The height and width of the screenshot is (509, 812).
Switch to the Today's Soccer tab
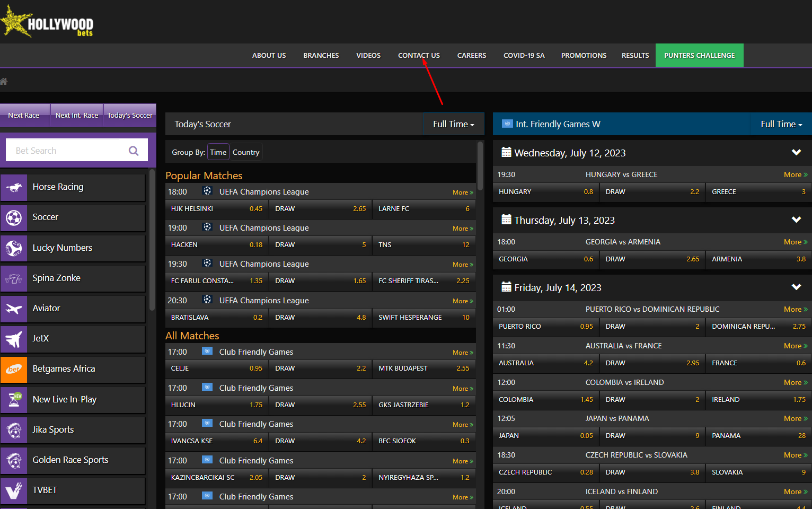(x=130, y=115)
